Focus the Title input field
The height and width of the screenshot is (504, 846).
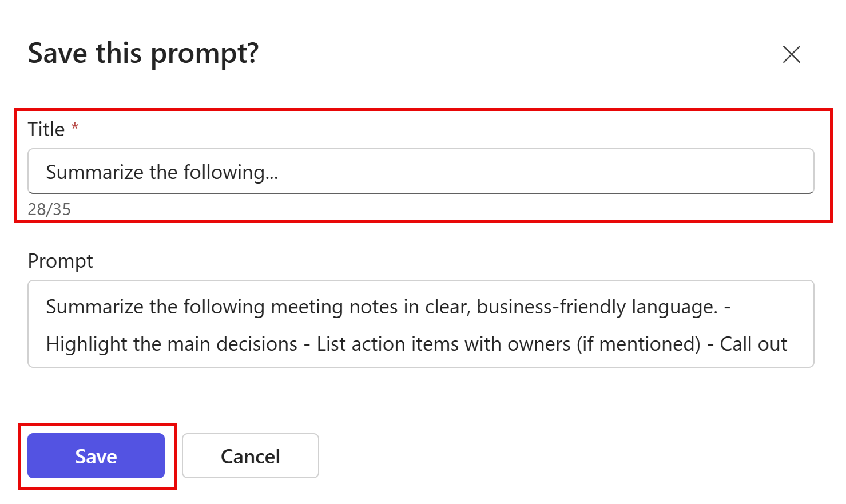(x=421, y=172)
